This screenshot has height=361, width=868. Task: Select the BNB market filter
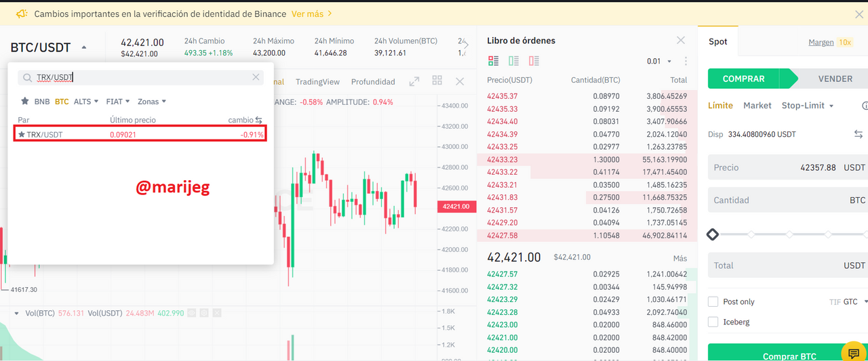click(x=42, y=102)
